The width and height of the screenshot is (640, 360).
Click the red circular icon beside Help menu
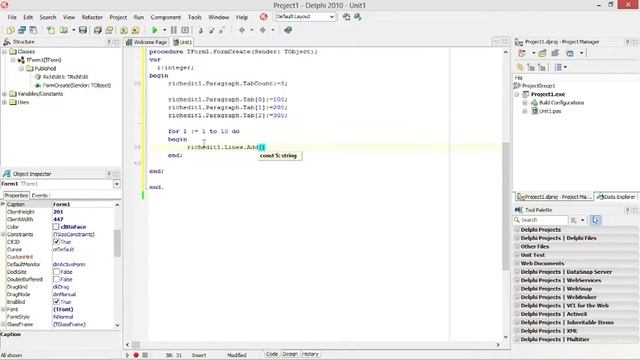[264, 17]
